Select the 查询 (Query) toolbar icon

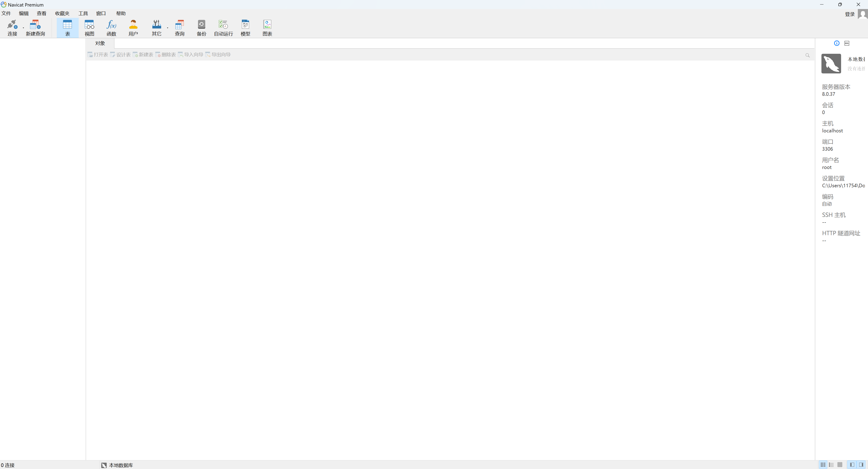179,28
